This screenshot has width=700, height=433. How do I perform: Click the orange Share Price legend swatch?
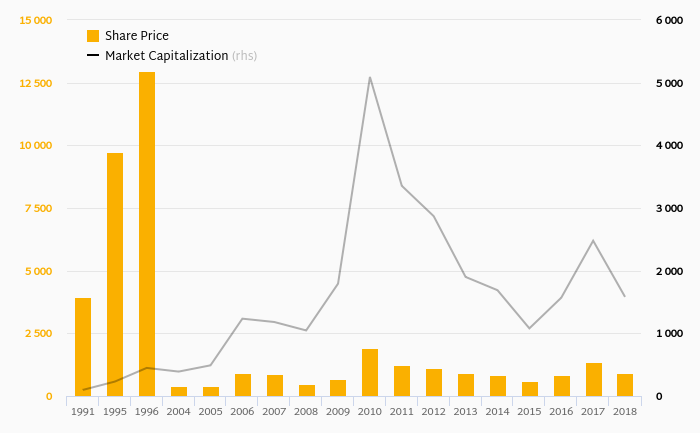pos(93,36)
